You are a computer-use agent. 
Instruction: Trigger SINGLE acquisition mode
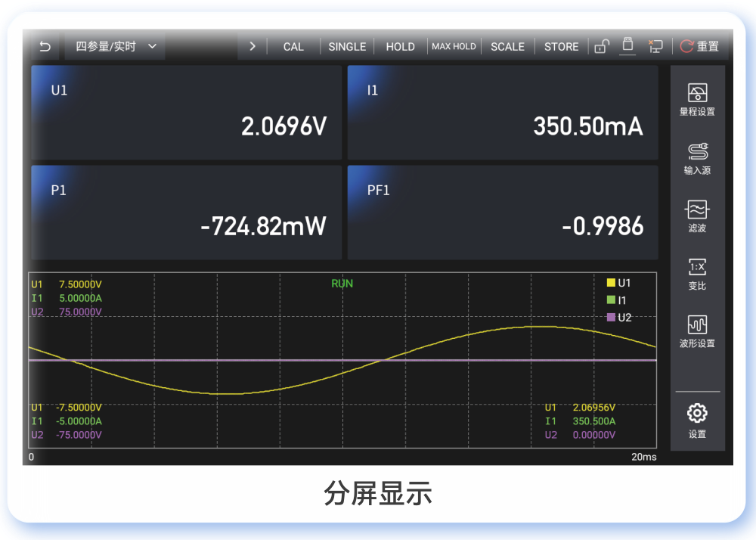[x=347, y=46]
